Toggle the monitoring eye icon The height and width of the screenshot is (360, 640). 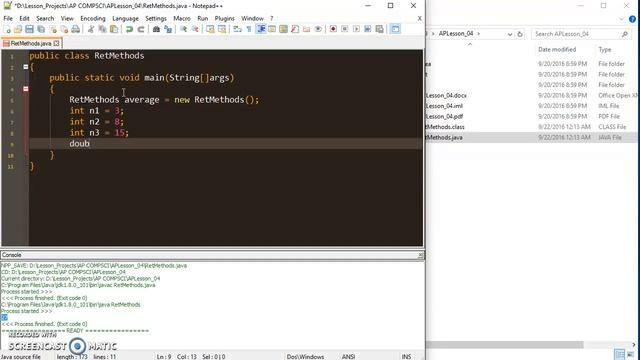[x=318, y=29]
